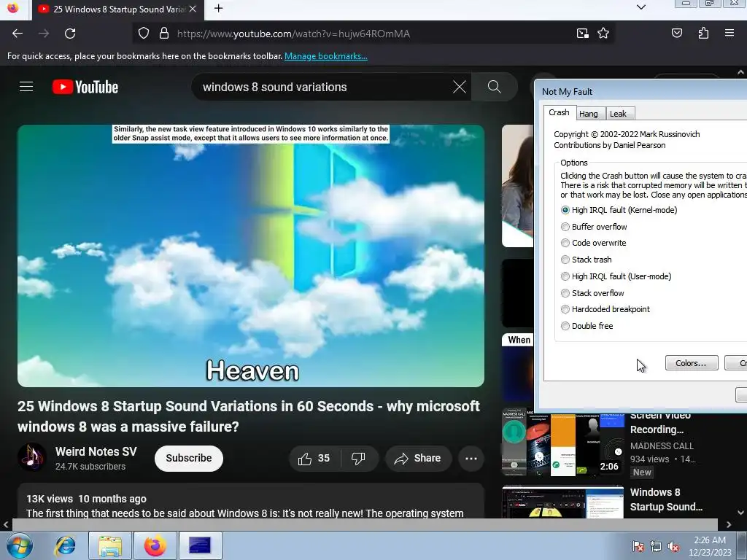The image size is (747, 560).
Task: Save to Pocket icon in Firefox toolbar
Action: coord(676,34)
